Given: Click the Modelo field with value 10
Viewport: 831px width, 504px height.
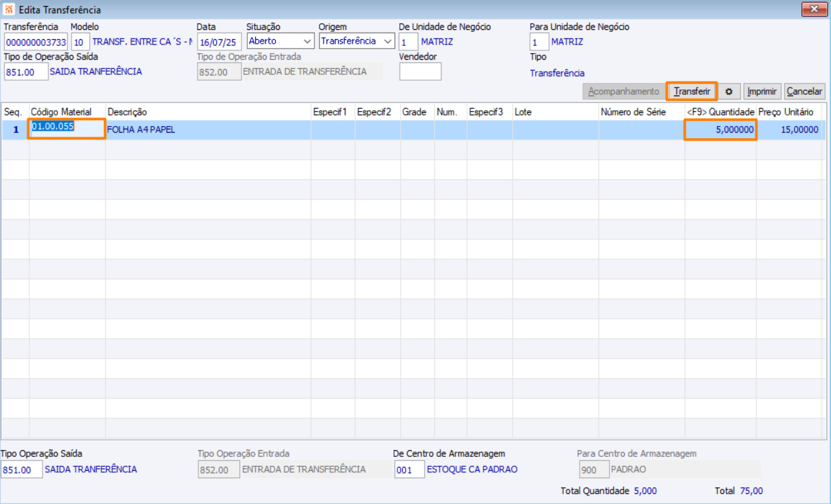Looking at the screenshot, I should [80, 42].
